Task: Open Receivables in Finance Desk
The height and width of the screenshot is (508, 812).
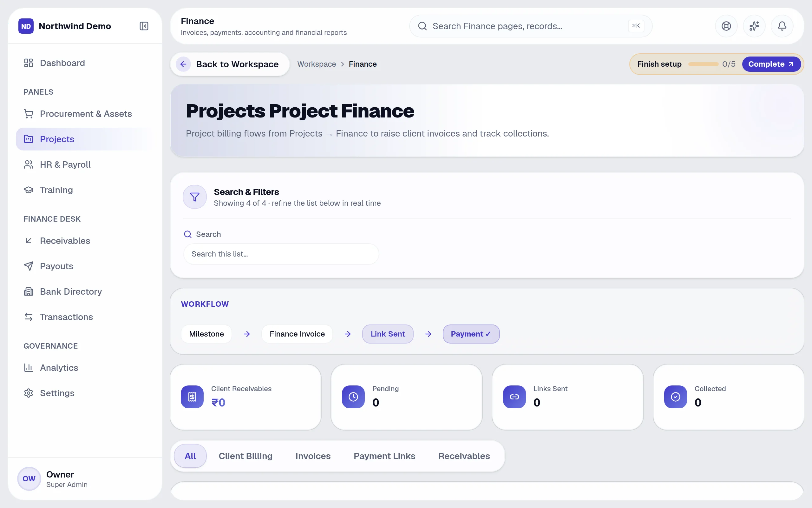Action: [x=84, y=241]
